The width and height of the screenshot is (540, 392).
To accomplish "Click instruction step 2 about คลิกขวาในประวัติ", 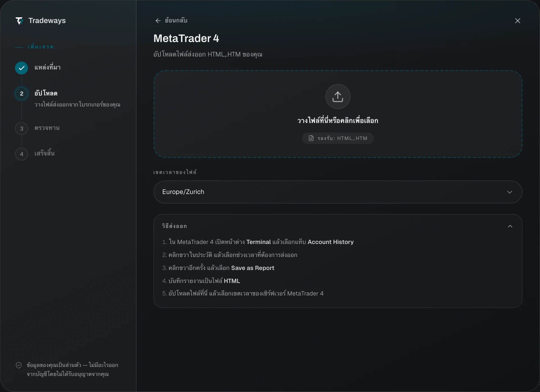I will 230,255.
